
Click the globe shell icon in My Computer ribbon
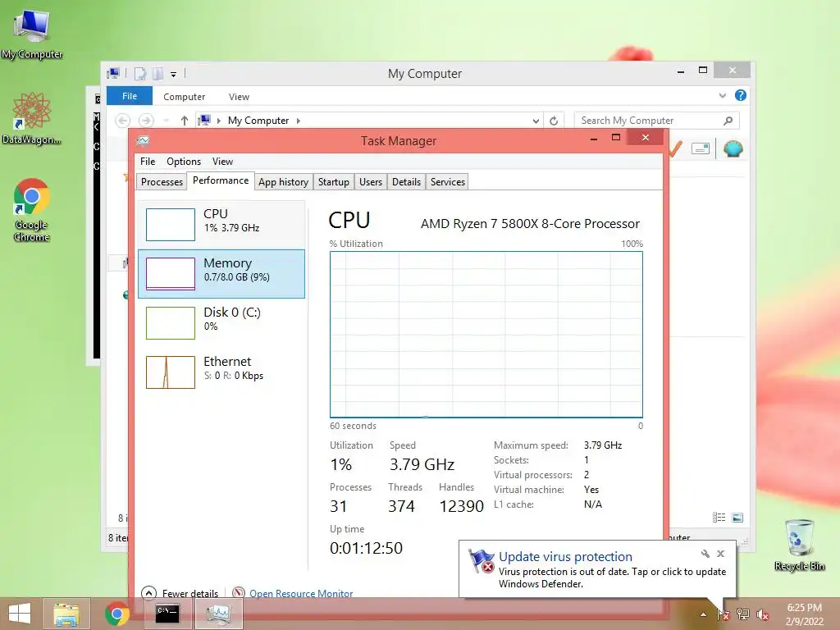[733, 148]
